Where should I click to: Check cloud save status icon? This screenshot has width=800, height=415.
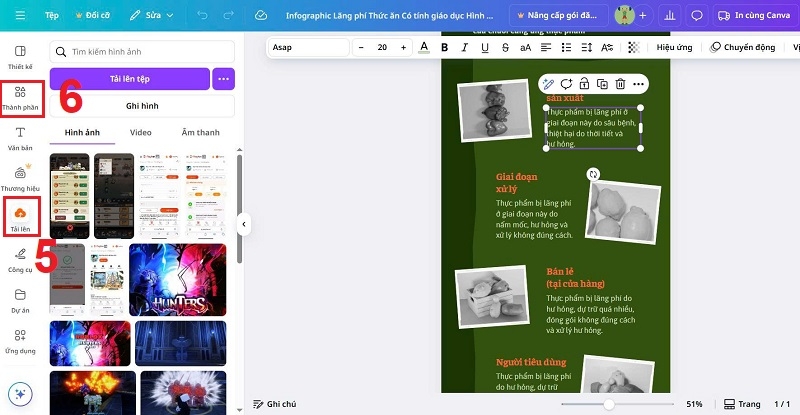261,15
